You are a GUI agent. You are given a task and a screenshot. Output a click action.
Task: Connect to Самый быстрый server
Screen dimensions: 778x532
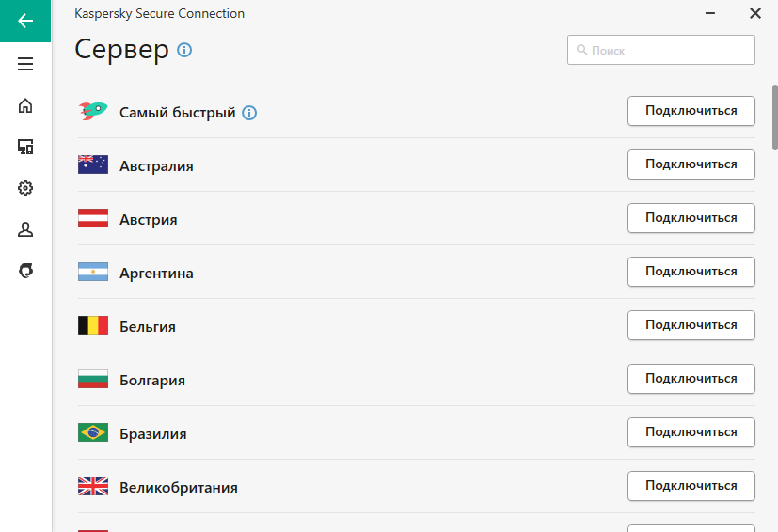[x=691, y=111]
